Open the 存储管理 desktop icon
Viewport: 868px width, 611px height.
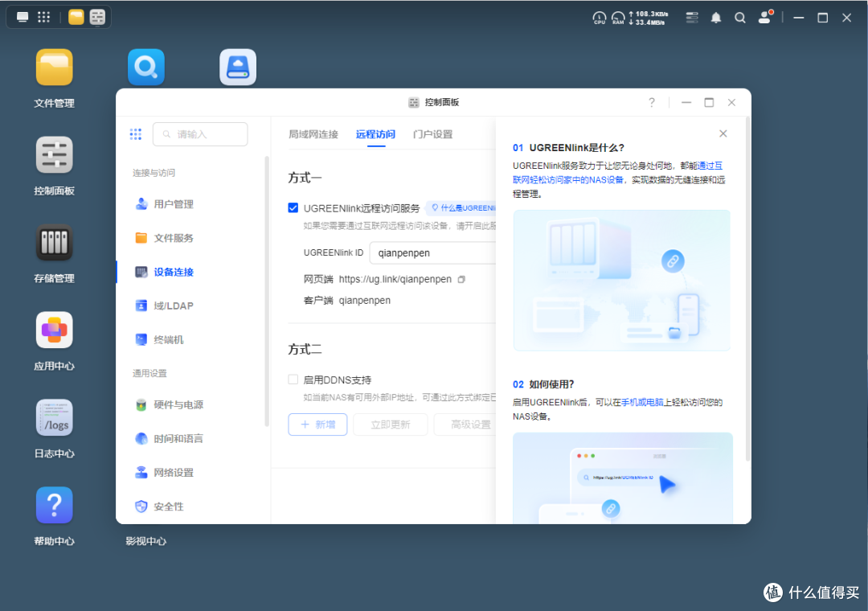click(x=55, y=243)
